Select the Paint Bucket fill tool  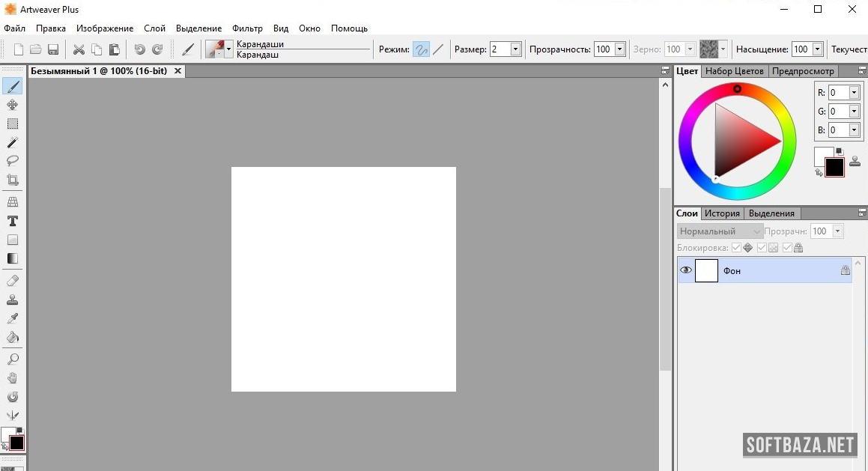point(13,338)
